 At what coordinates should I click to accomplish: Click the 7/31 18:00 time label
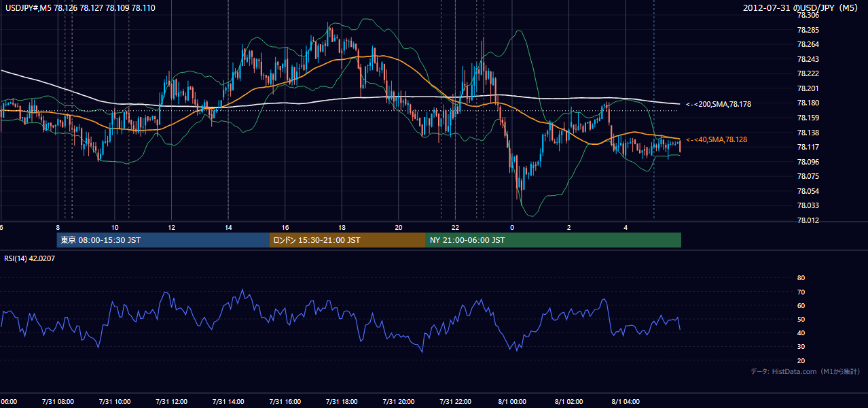tap(342, 402)
